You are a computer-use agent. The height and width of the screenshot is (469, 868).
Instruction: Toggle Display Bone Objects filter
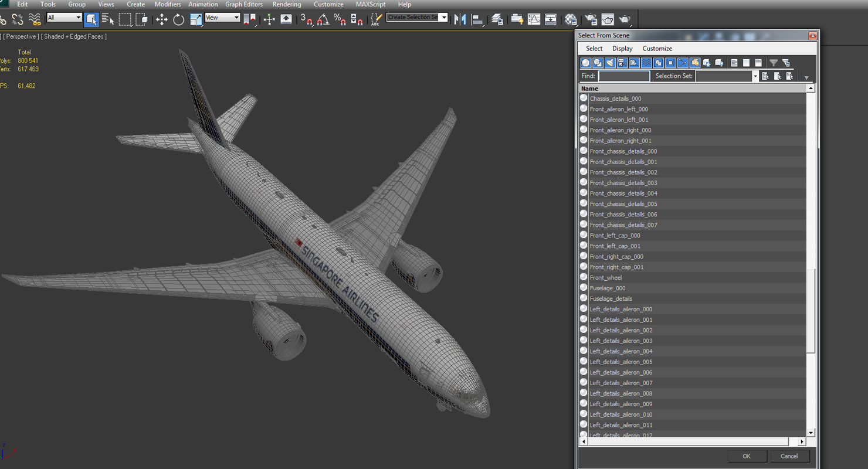pyautogui.click(x=683, y=63)
